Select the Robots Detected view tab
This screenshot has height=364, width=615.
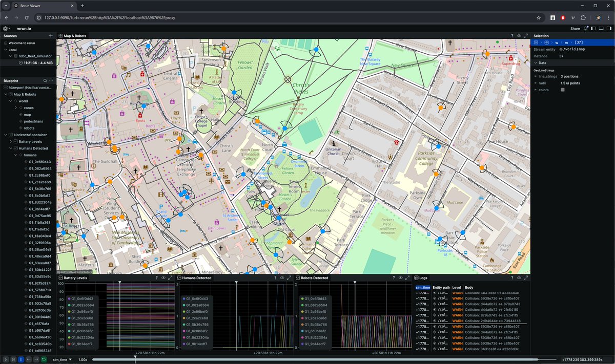[311, 278]
